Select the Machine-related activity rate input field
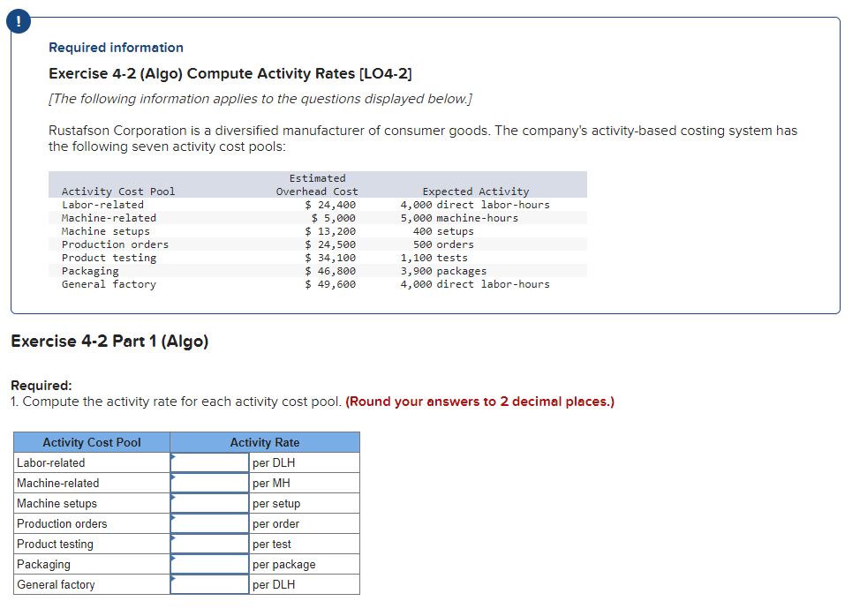Image resolution: width=860 pixels, height=616 pixels. (x=209, y=483)
